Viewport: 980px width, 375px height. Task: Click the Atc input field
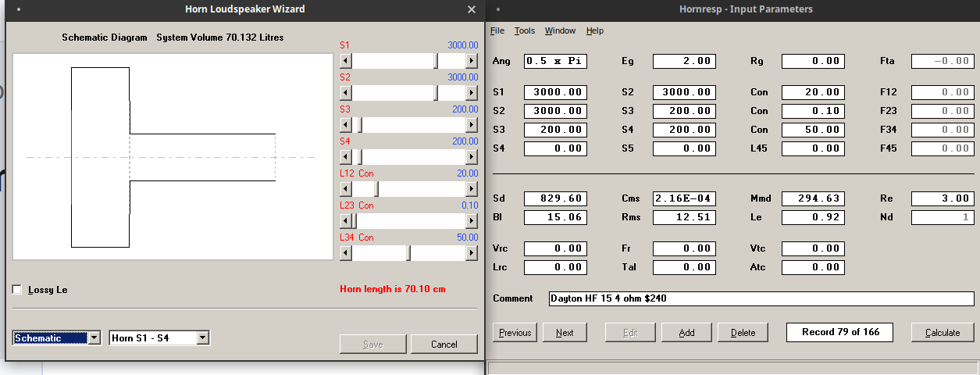point(813,267)
